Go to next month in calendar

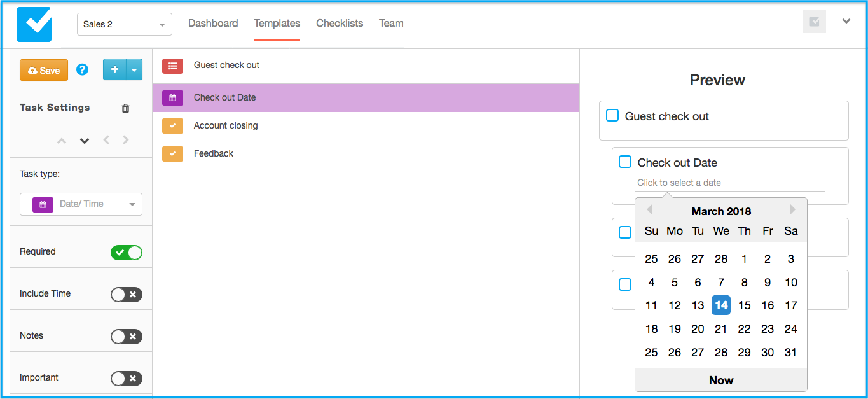click(792, 210)
